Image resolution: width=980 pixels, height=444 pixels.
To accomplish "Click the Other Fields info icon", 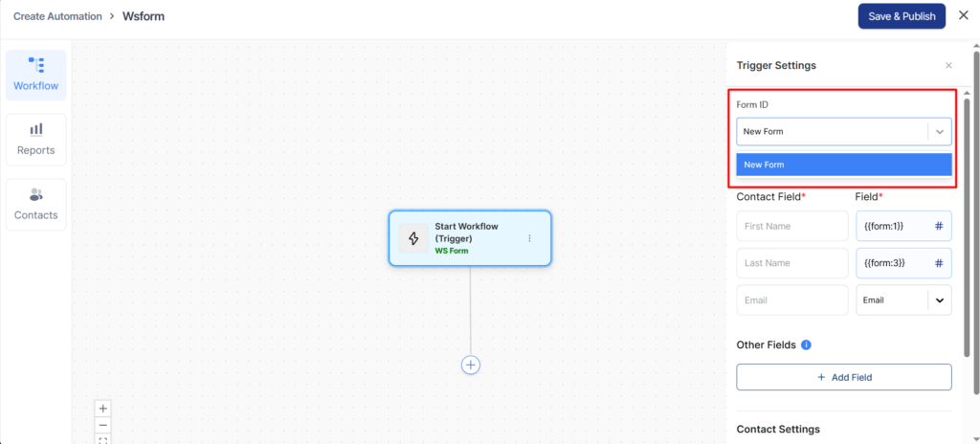I will [x=806, y=344].
